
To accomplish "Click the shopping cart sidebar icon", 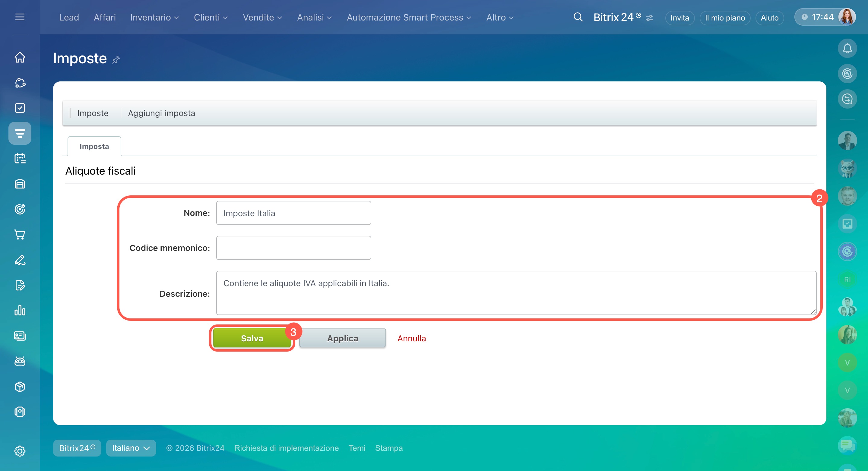I will pos(20,235).
